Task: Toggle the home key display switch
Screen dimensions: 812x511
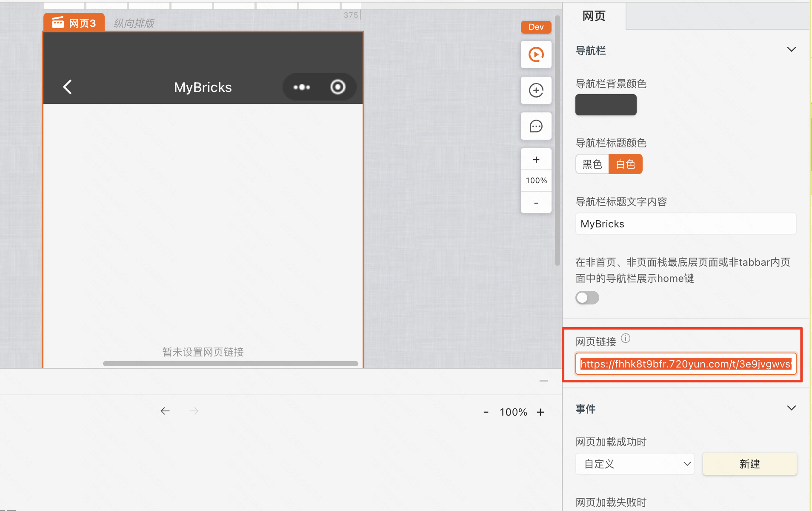Action: [587, 298]
